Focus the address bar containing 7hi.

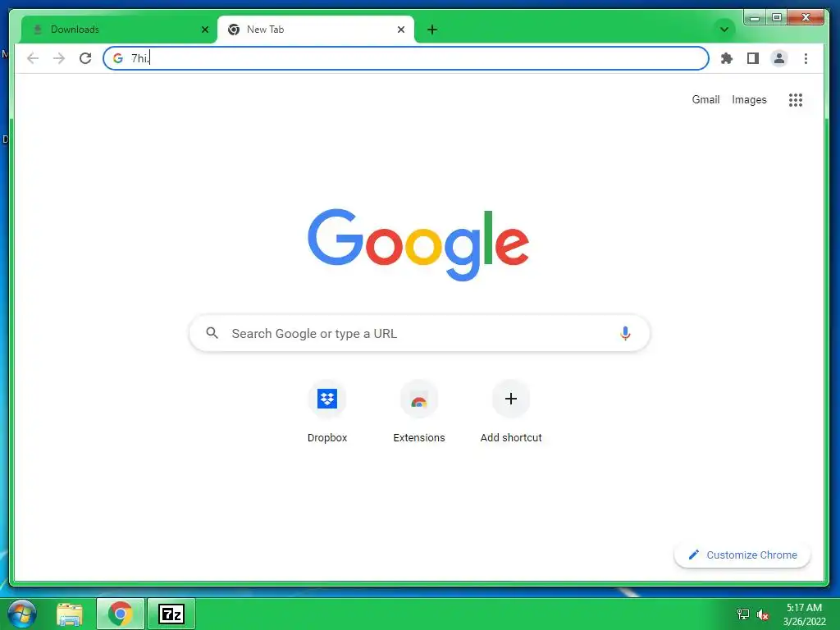pyautogui.click(x=405, y=58)
